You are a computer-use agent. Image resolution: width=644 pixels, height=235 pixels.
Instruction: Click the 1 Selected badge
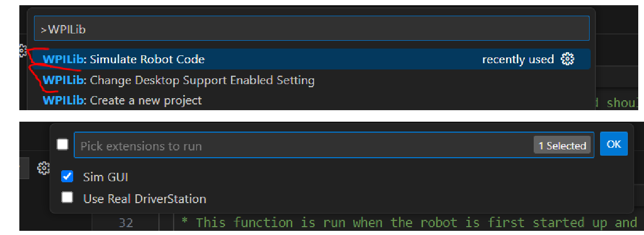(562, 146)
